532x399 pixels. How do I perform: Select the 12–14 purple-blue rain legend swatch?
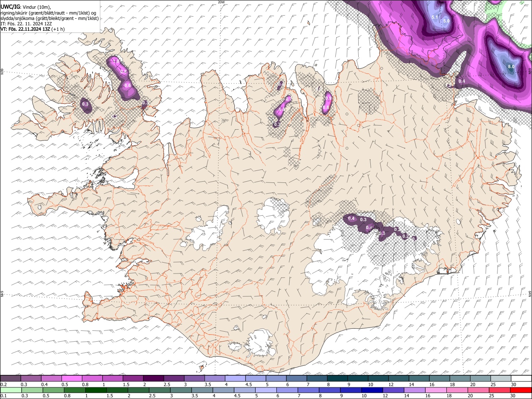(394, 390)
